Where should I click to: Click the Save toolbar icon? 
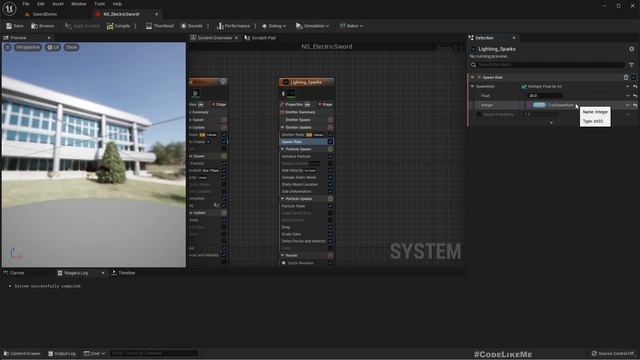tap(9, 26)
